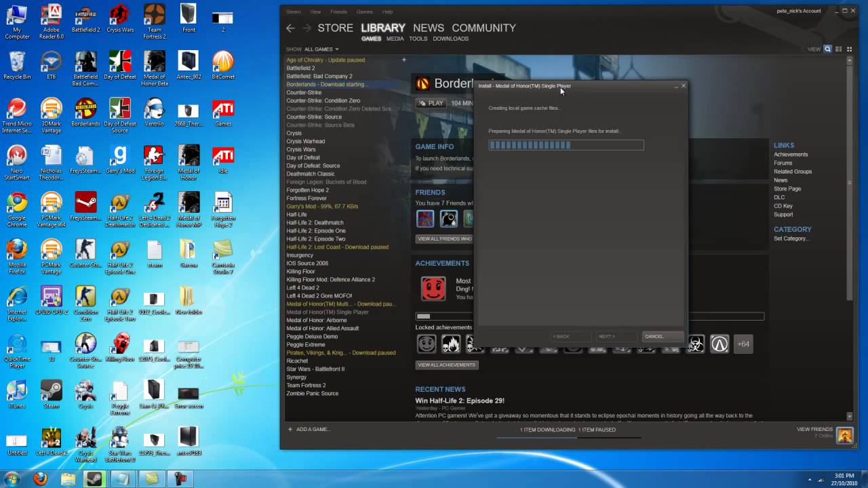The height and width of the screenshot is (488, 868).
Task: Click the +64 more achievements badge
Action: pos(743,344)
